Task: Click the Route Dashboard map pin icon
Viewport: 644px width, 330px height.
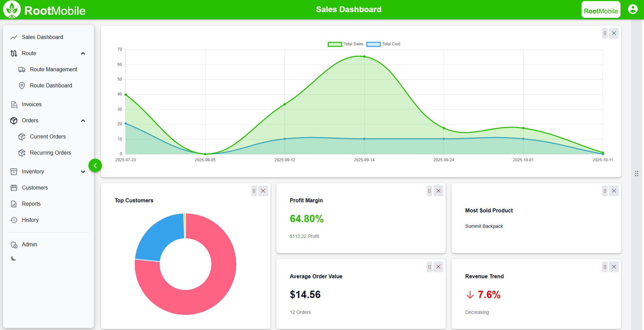Action: 22,85
